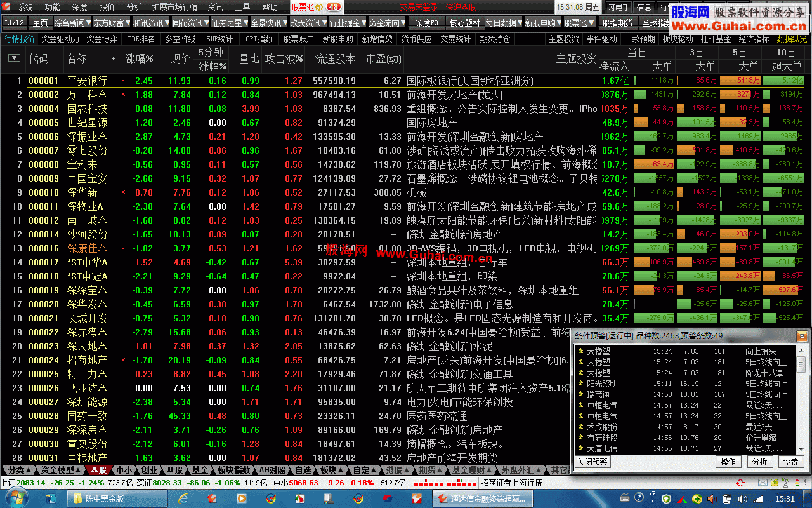Click the 设置 button in alert window

click(790, 462)
